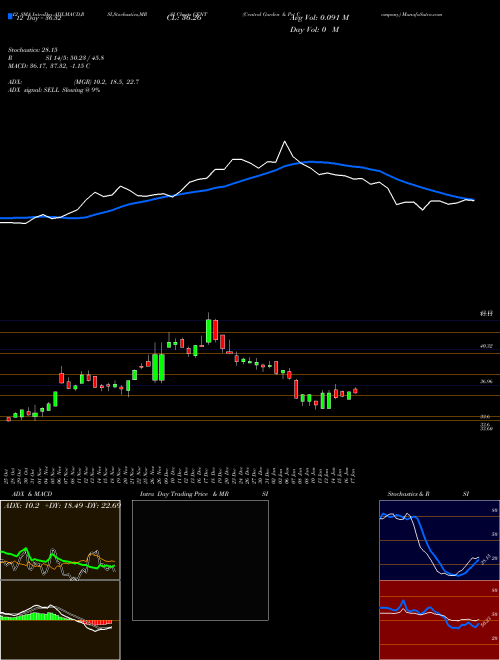Open the ADX indicator mini chart
The width and height of the screenshot is (500, 660).
(x=60, y=540)
